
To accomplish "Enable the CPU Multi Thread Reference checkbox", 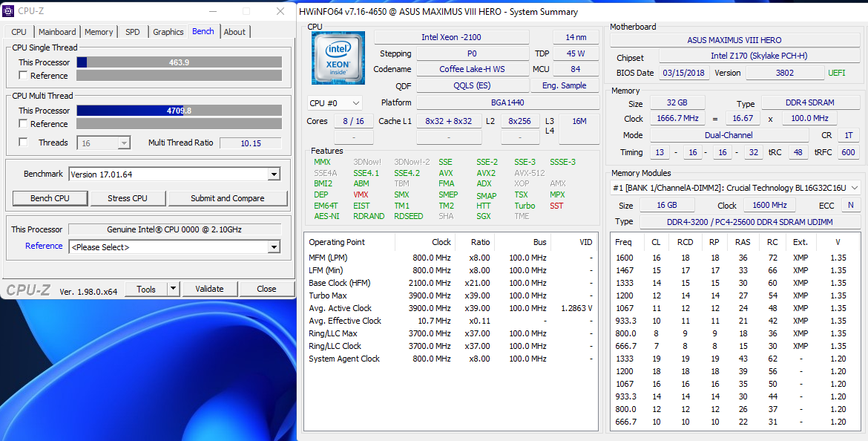I will pos(23,124).
